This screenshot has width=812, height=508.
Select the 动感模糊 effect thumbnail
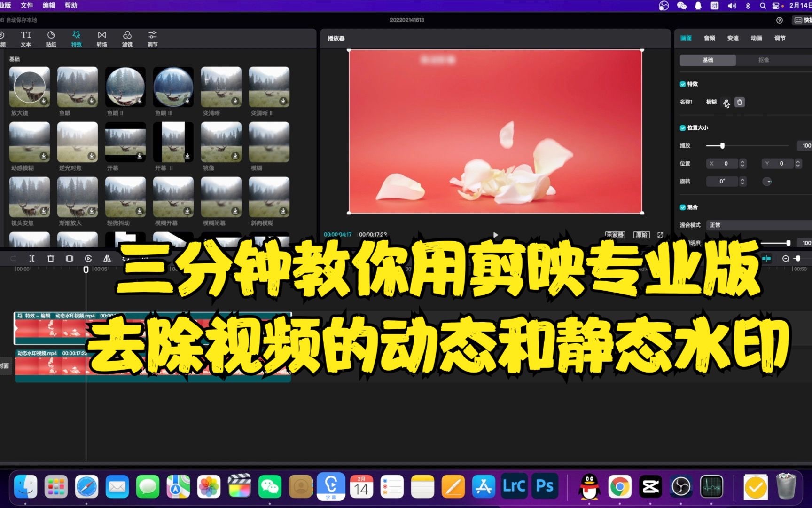pos(29,142)
